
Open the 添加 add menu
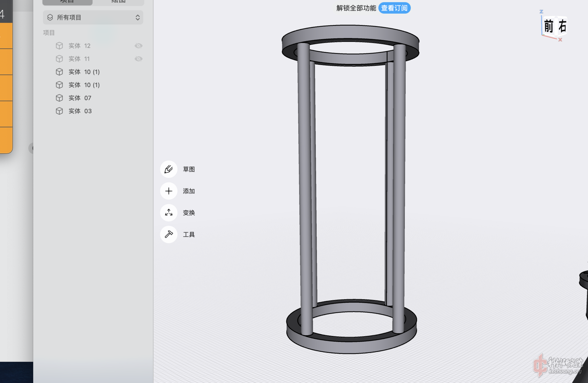tap(169, 191)
